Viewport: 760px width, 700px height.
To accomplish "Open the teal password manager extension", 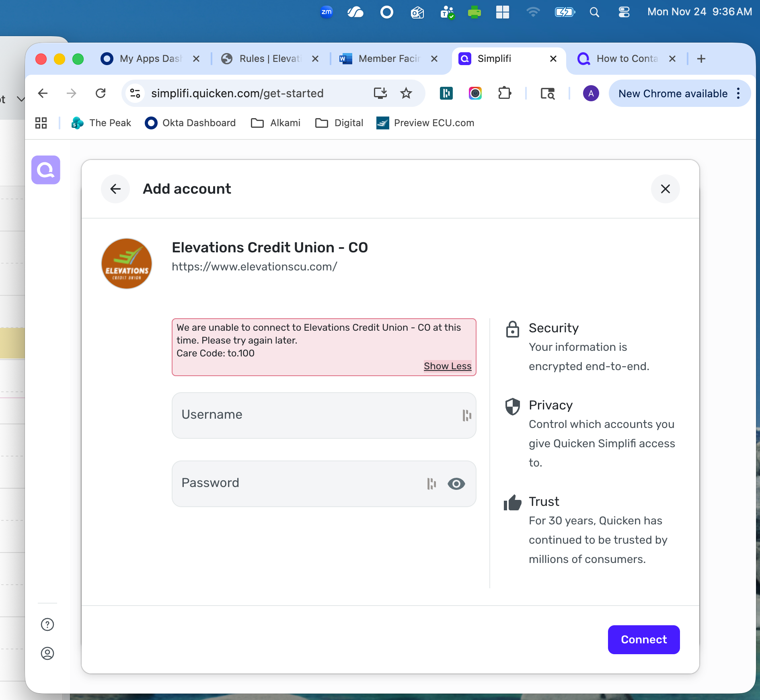I will click(x=446, y=93).
